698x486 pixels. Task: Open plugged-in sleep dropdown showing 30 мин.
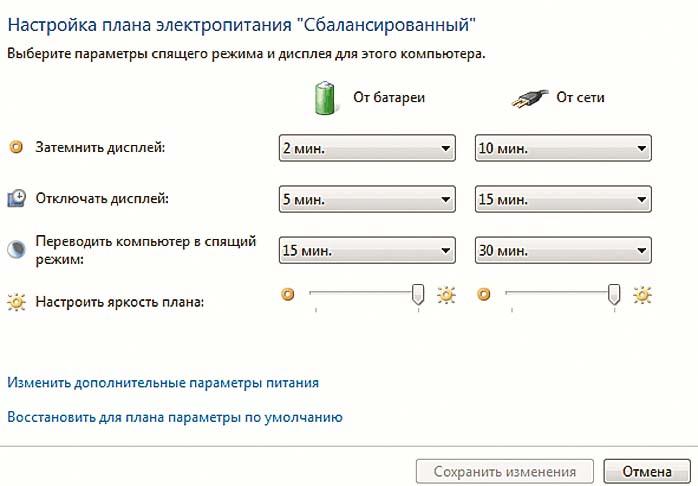(562, 249)
